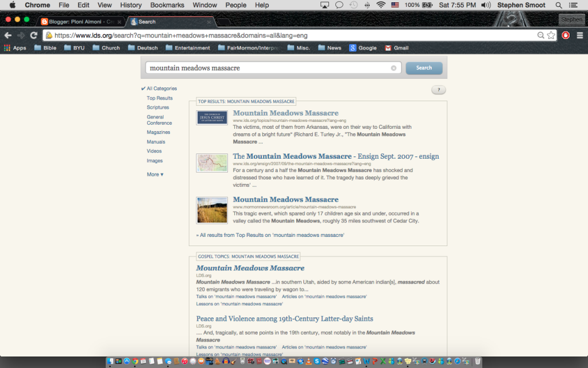The width and height of the screenshot is (588, 368).
Task: Filter results by Videos category
Action: (x=154, y=151)
